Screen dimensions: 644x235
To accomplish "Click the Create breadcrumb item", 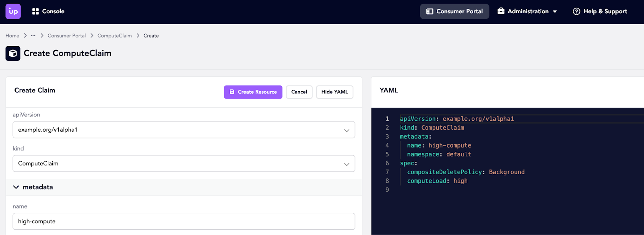I will pos(151,35).
